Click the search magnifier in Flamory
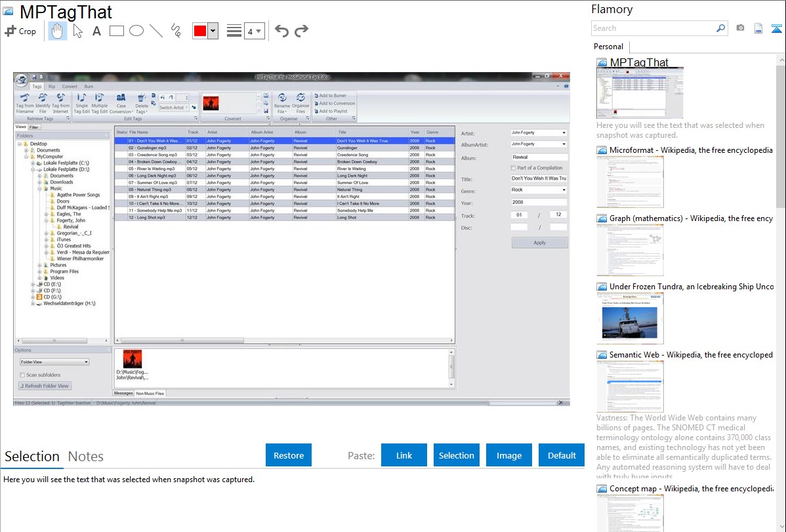Image resolution: width=786 pixels, height=532 pixels. point(720,28)
